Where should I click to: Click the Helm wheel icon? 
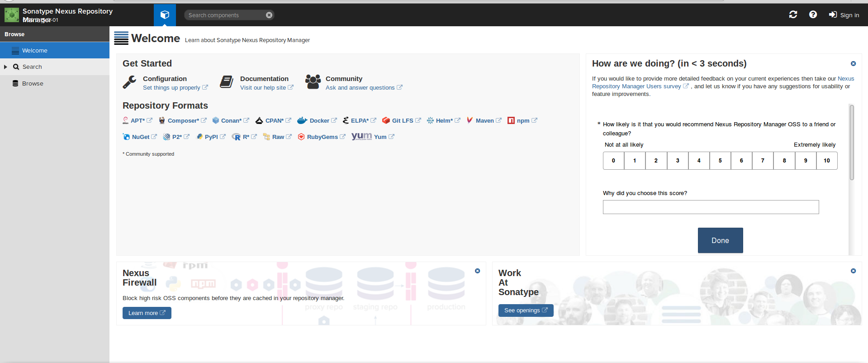(x=430, y=120)
